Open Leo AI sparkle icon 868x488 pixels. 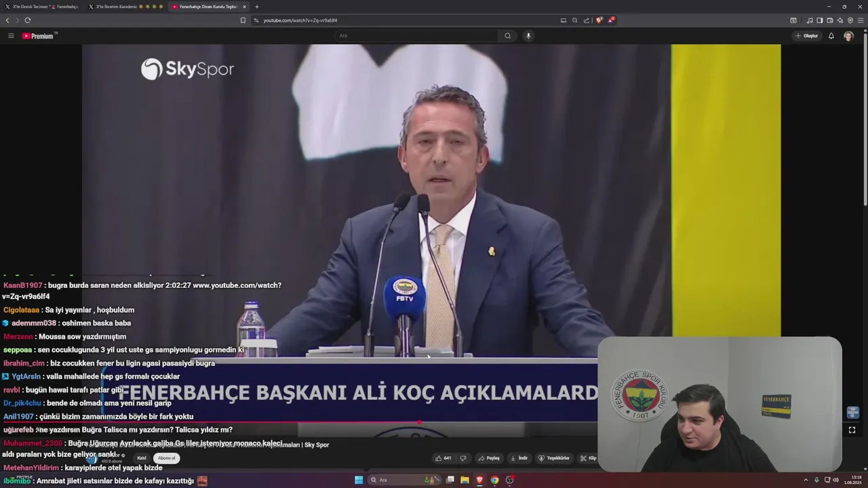(x=840, y=20)
